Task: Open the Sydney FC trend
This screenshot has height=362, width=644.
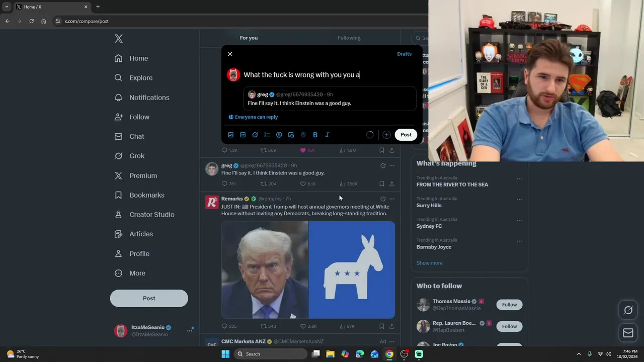Action: click(x=429, y=226)
